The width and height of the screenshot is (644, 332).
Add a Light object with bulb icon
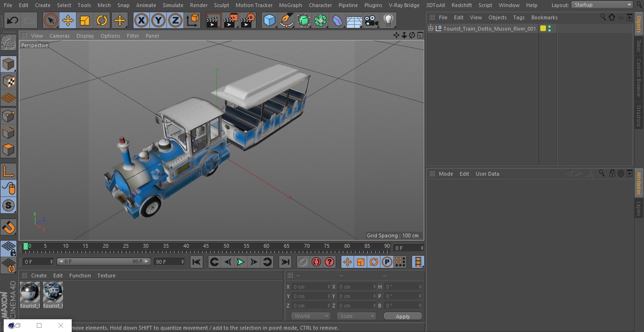tap(388, 20)
